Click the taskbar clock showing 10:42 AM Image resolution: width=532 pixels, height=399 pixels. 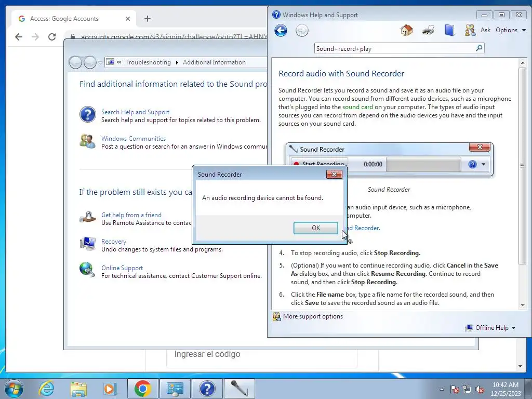(505, 389)
